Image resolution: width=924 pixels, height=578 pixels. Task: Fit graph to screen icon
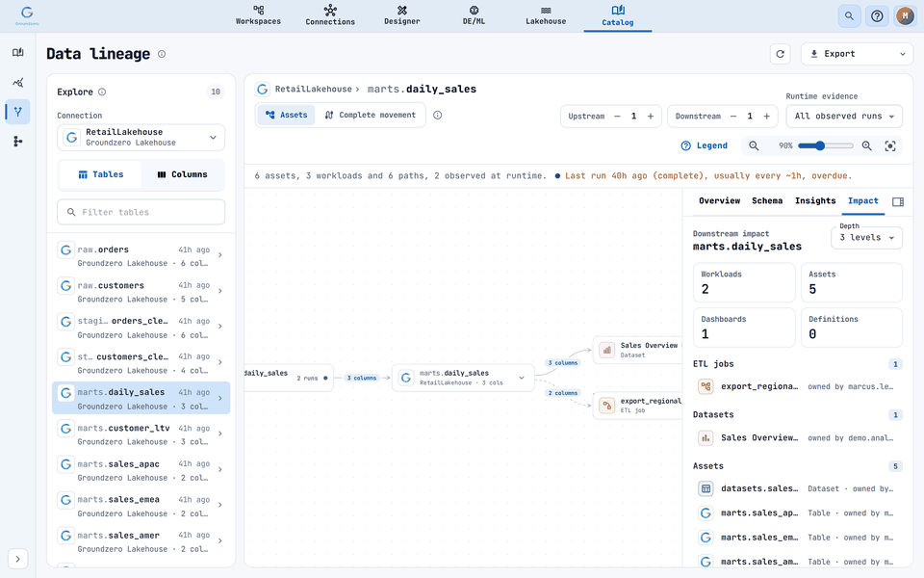click(x=890, y=145)
